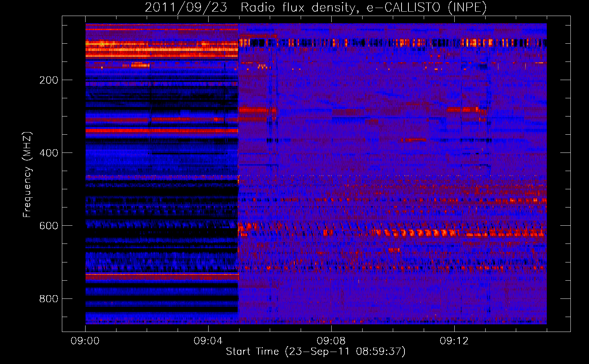Click the 200 frequency tick label

pos(49,80)
